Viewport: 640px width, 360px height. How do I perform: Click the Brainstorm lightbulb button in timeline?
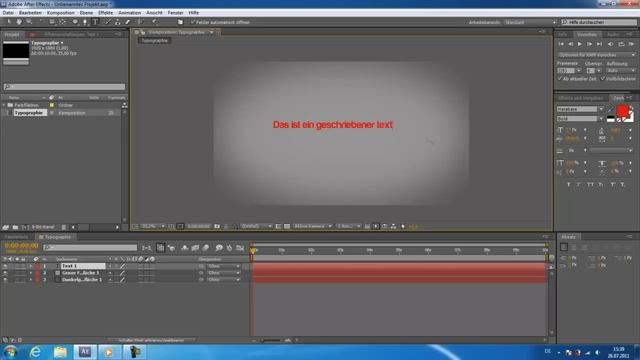(x=219, y=248)
